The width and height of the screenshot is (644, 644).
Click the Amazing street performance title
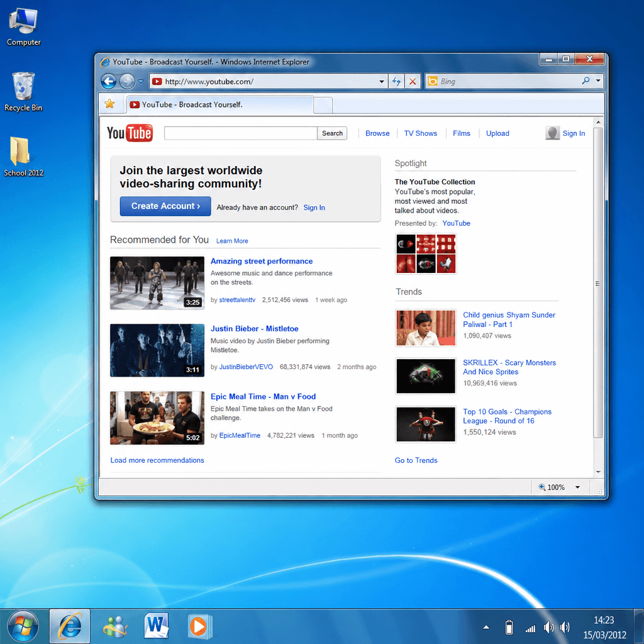click(x=262, y=261)
